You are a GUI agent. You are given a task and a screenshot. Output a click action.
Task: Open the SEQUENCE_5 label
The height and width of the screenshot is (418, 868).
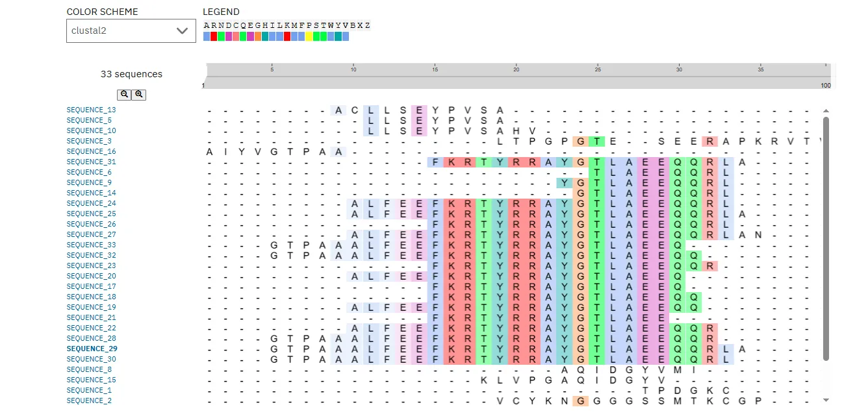pos(89,120)
